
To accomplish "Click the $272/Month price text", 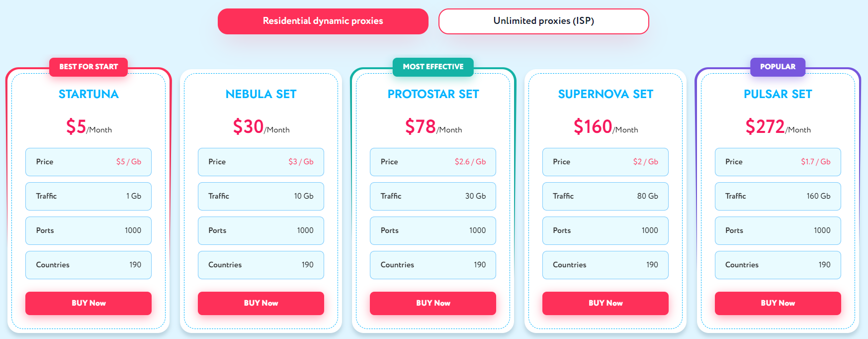I will click(x=778, y=127).
